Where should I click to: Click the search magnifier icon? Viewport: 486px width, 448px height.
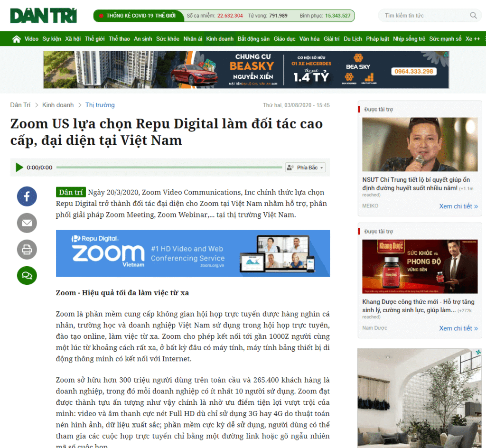tap(473, 16)
